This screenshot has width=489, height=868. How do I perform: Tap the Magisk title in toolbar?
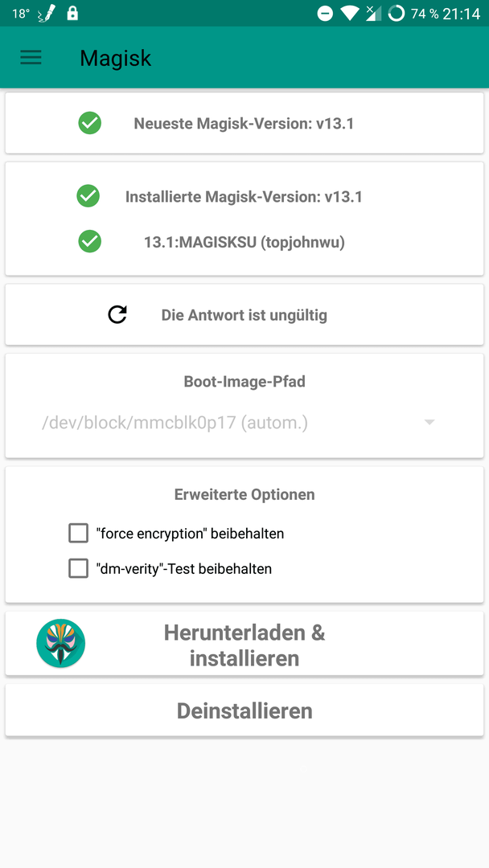115,58
